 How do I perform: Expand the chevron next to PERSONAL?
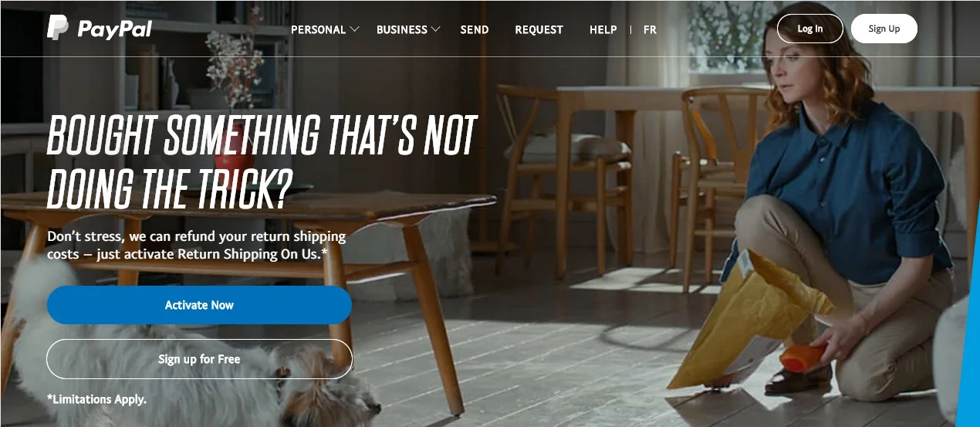(x=354, y=29)
